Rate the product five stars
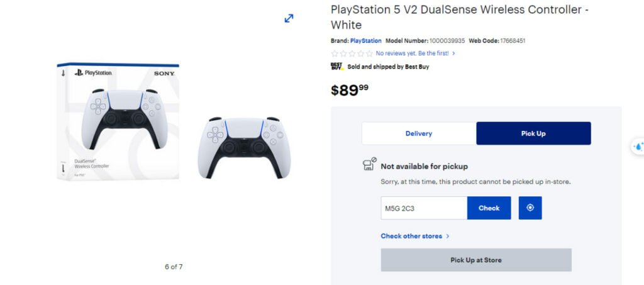The image size is (644, 285). [369, 53]
